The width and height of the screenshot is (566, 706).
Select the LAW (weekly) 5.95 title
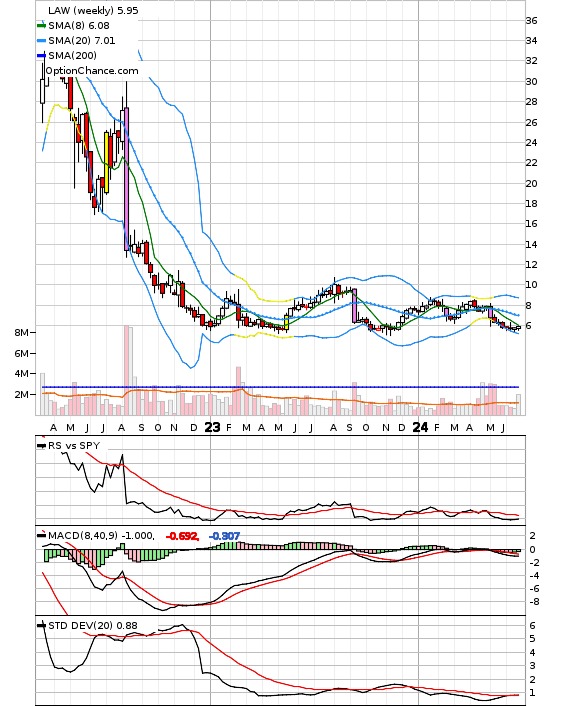pos(93,10)
